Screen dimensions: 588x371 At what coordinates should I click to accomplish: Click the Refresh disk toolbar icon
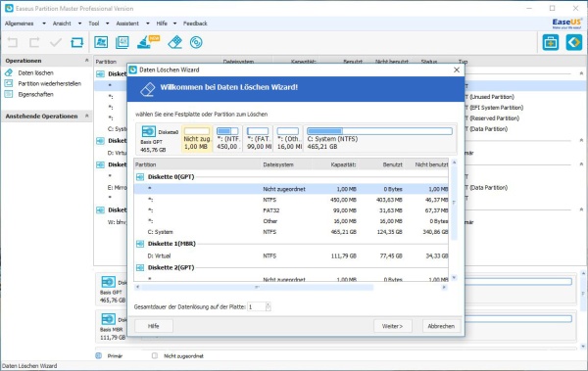pyautogui.click(x=77, y=42)
